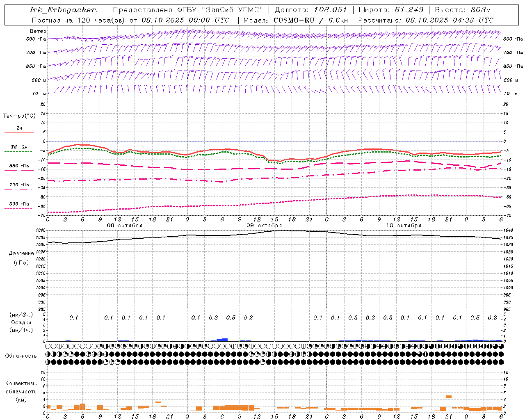Click the '08 октября' date label
Image resolution: width=525 pixels, height=420 pixels.
coord(125,226)
